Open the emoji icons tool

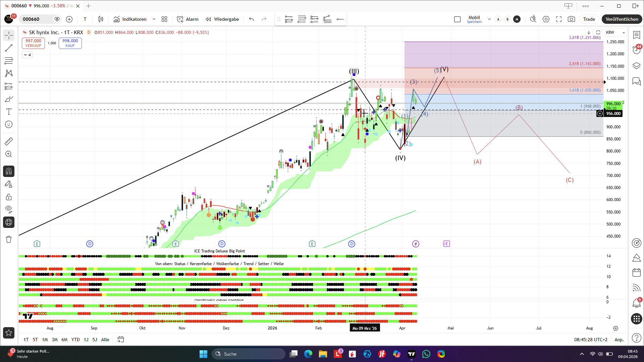(9, 124)
